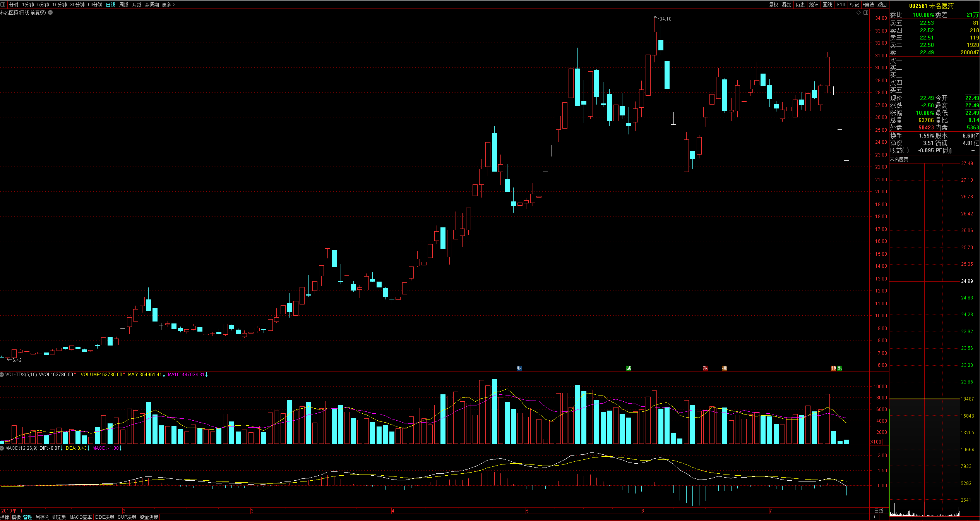Click the 统计 statistics toolbar button
Viewport: 980px width, 521px height.
point(814,5)
